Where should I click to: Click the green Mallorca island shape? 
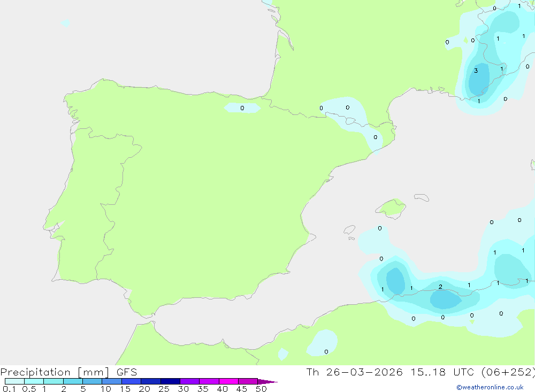point(391,208)
